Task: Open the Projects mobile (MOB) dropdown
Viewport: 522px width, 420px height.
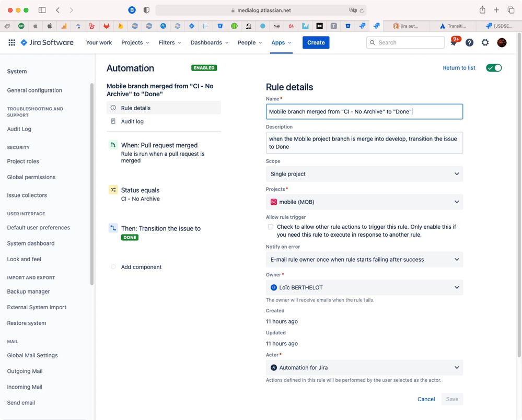Action: coord(364,202)
